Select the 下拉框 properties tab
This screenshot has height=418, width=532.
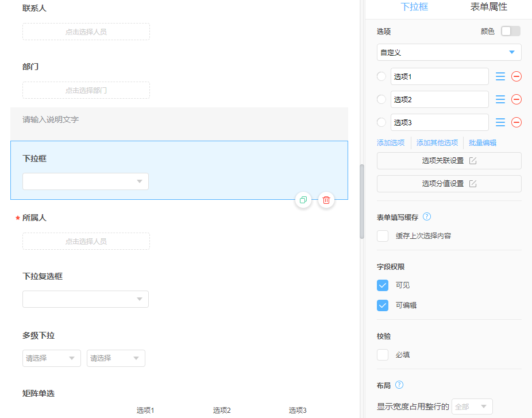click(414, 7)
